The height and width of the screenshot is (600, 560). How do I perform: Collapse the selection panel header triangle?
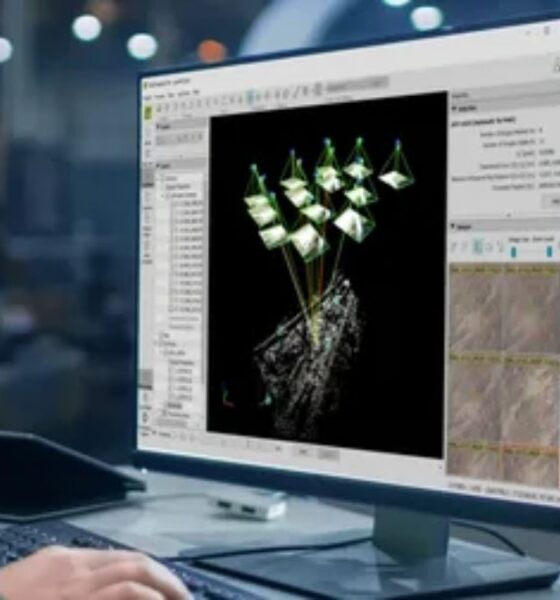[x=454, y=109]
